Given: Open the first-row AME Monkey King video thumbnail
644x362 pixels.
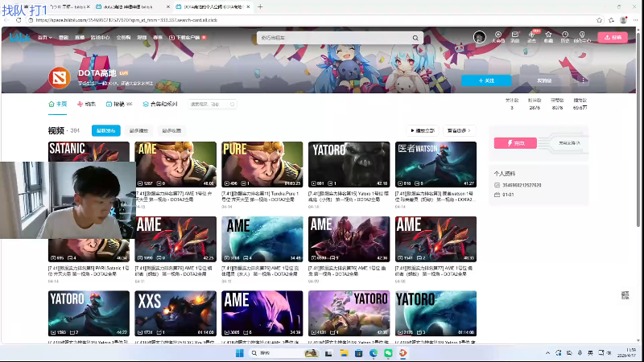Looking at the screenshot, I should point(175,164).
